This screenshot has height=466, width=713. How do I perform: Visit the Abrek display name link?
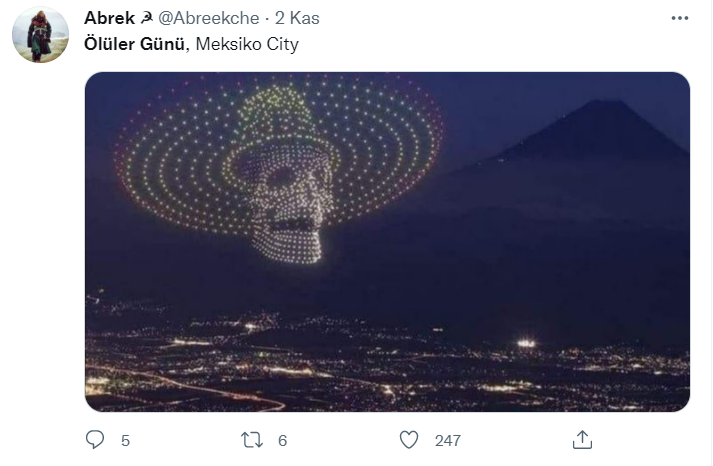(108, 19)
